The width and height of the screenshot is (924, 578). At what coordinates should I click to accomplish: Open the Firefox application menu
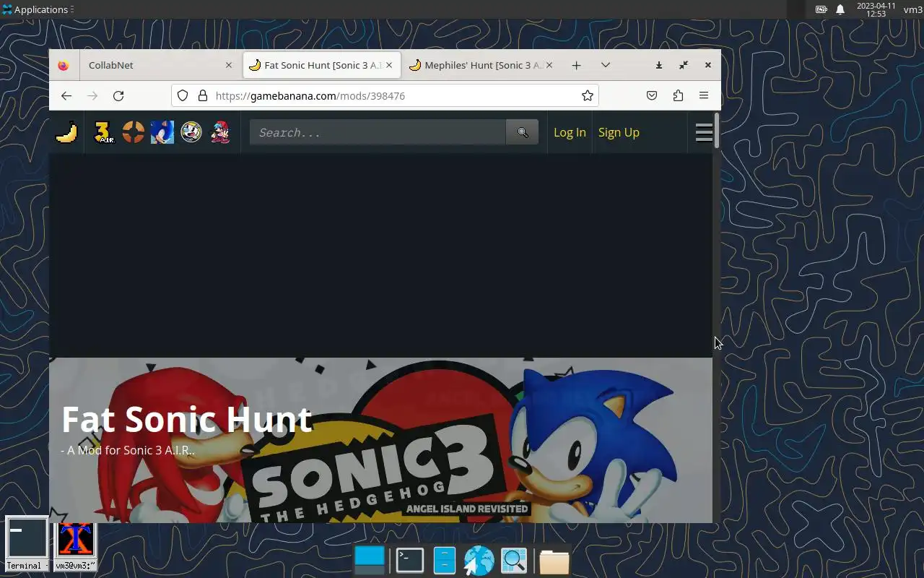pyautogui.click(x=704, y=95)
